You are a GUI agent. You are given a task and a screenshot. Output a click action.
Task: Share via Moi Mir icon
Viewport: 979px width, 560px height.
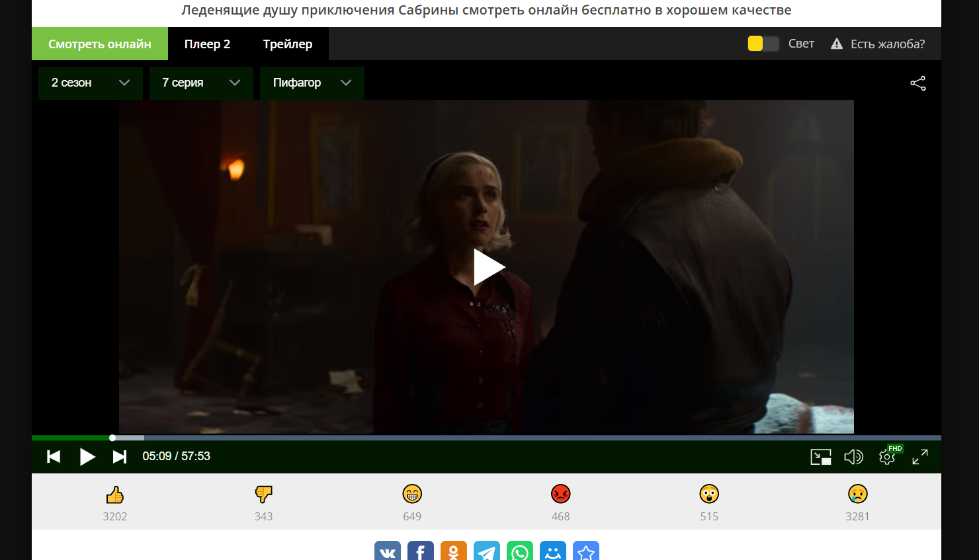[553, 551]
